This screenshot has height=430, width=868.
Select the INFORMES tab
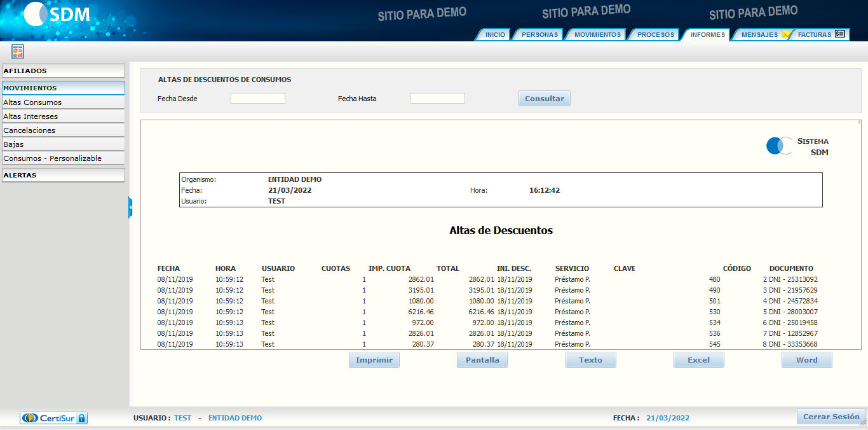(x=708, y=35)
